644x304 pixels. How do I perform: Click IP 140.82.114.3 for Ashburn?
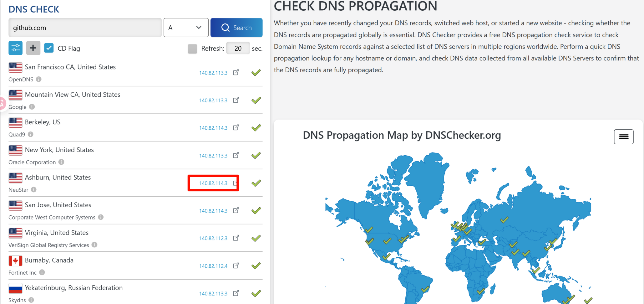click(x=213, y=183)
